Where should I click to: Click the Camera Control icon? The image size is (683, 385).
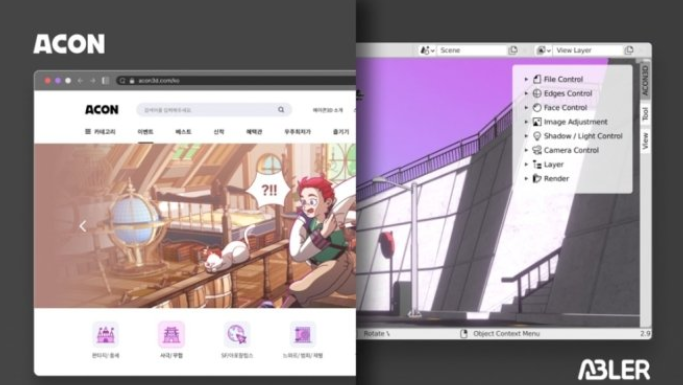coord(537,150)
